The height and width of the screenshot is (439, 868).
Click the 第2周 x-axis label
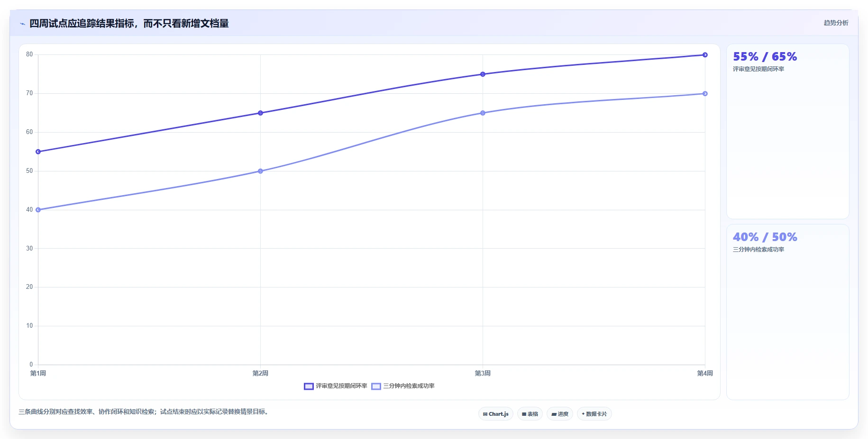coord(260,373)
